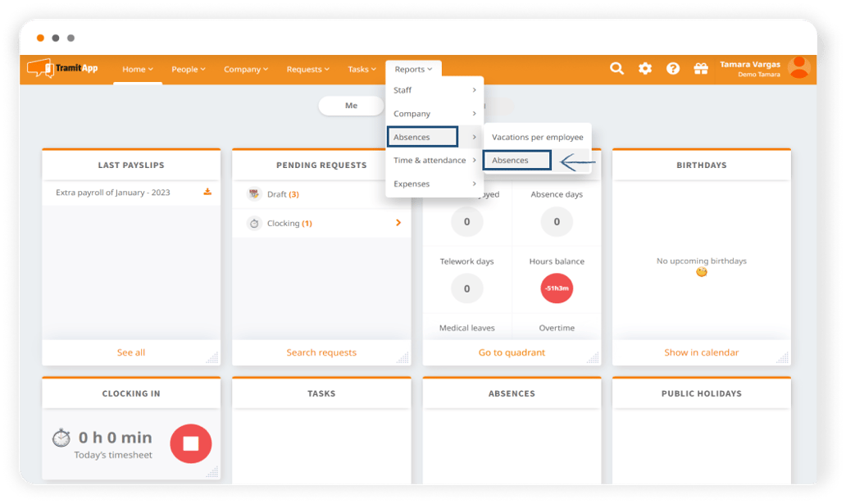Open the Requests navigation dropdown
Image resolution: width=846 pixels, height=504 pixels.
pos(307,70)
